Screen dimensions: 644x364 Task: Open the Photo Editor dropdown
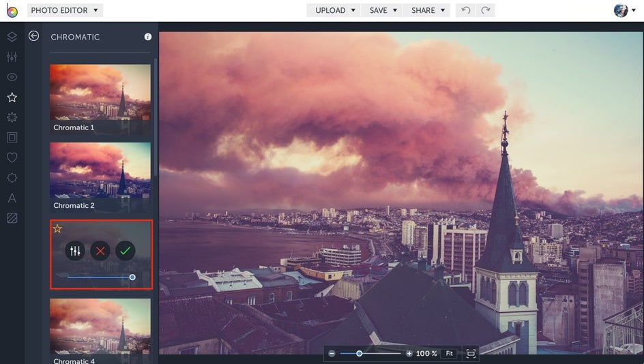65,10
